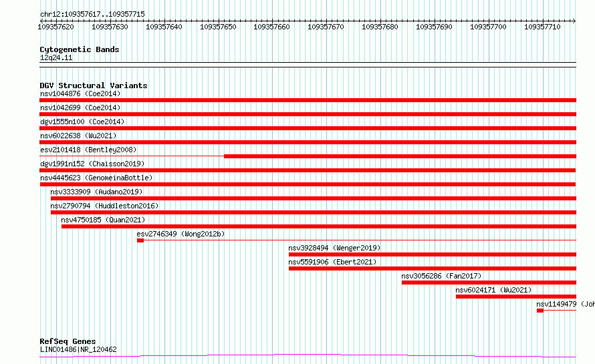Click the small red block of esv2746349
This screenshot has height=364, width=595.
[140, 240]
